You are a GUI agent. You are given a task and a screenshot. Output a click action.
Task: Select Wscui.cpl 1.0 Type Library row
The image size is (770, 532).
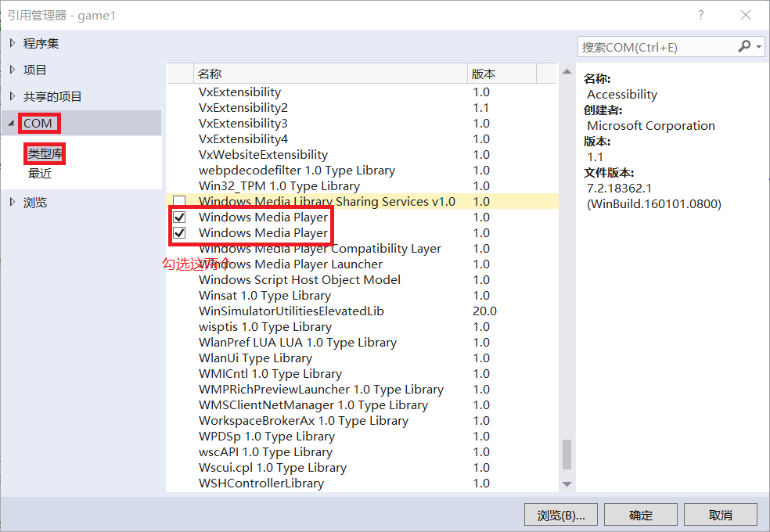[362, 468]
